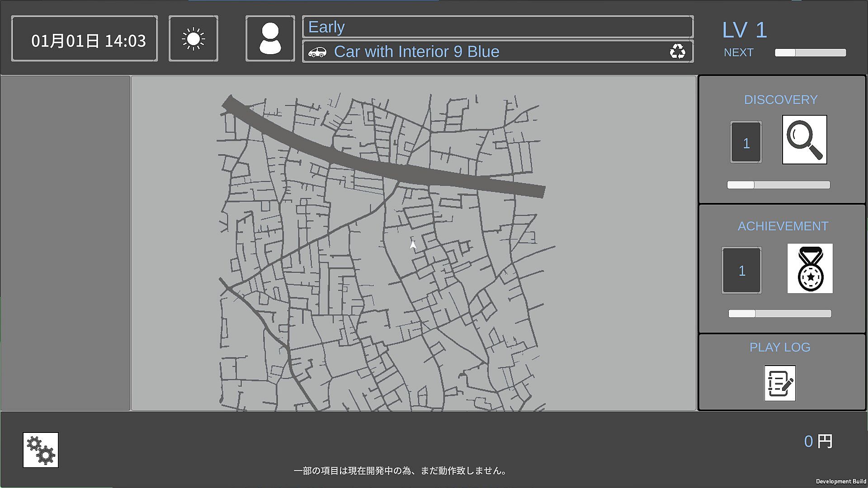Click the Discovery progress bar

point(778,185)
